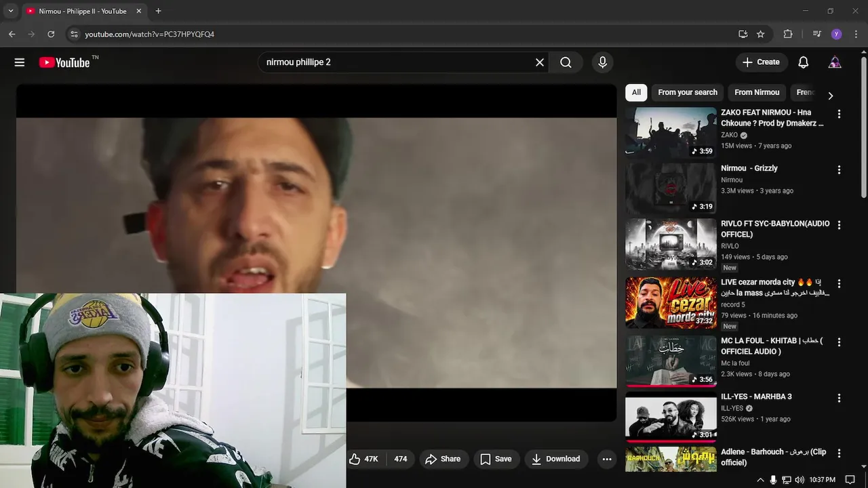Image resolution: width=868 pixels, height=488 pixels.
Task: Open RIVLO BABYLON thumbnail
Action: (671, 243)
